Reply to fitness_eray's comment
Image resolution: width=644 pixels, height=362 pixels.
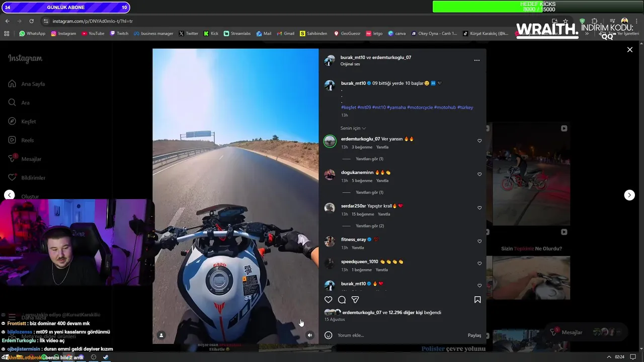[x=358, y=248]
